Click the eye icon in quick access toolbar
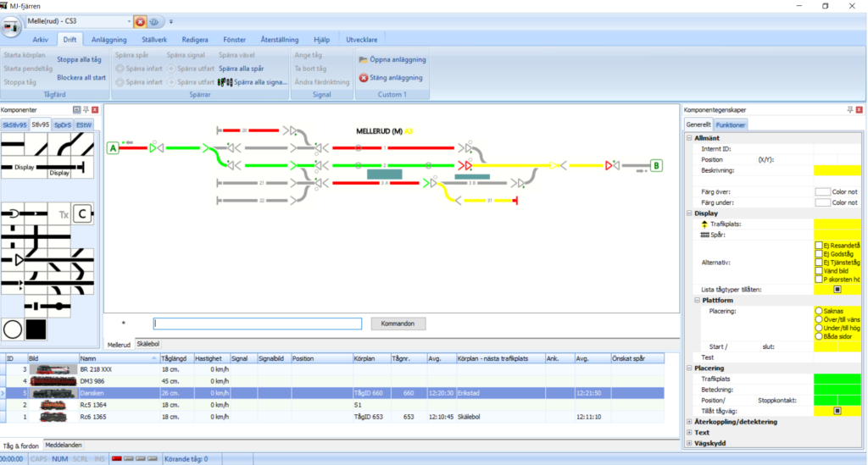This screenshot has height=465, width=868. pyautogui.click(x=155, y=21)
